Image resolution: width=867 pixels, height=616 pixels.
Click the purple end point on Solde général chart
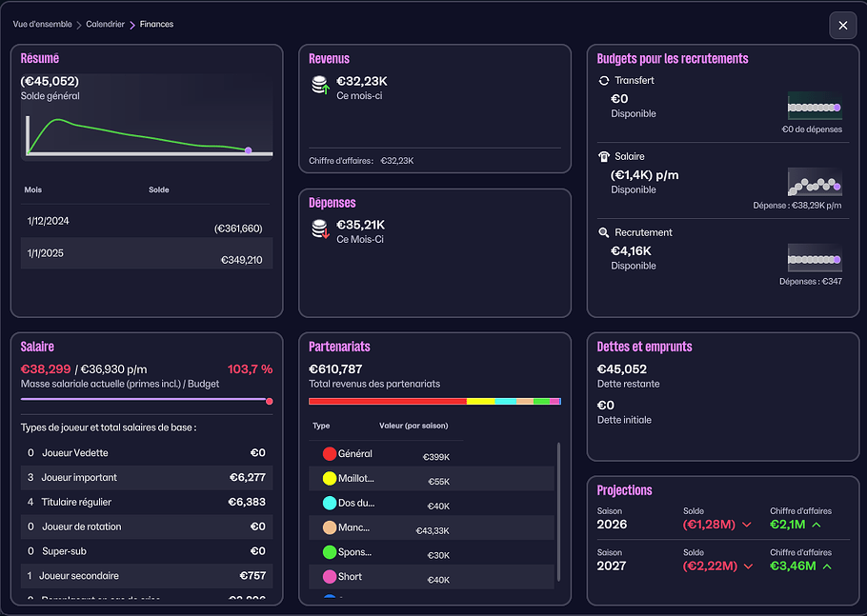point(249,150)
